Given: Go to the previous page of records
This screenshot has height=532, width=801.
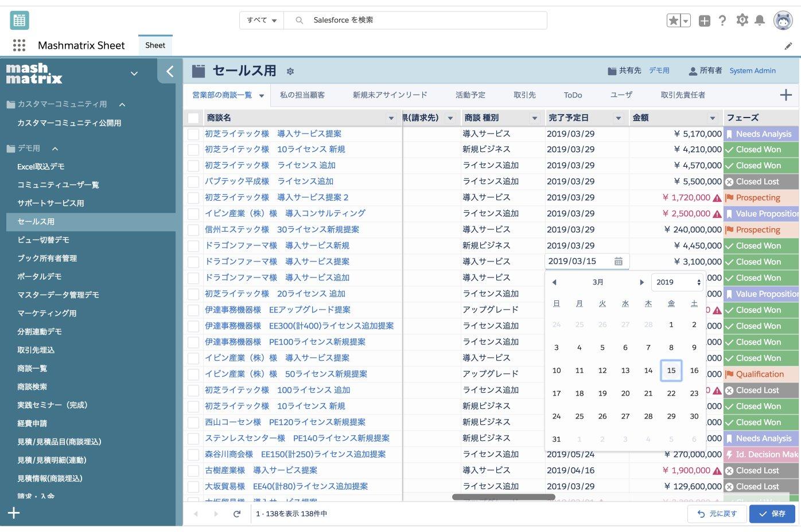Looking at the screenshot, I should pyautogui.click(x=196, y=514).
